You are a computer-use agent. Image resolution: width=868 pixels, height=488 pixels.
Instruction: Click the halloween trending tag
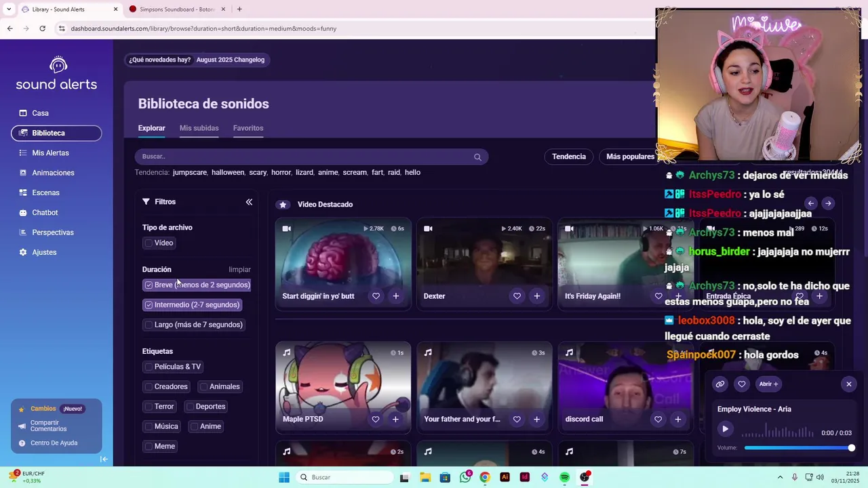coord(228,173)
